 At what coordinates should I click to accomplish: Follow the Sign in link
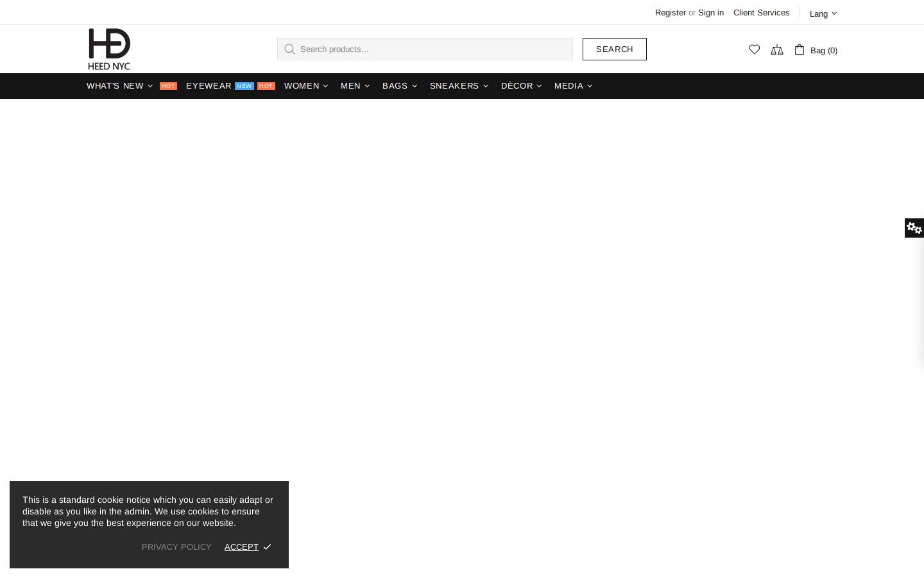711,12
